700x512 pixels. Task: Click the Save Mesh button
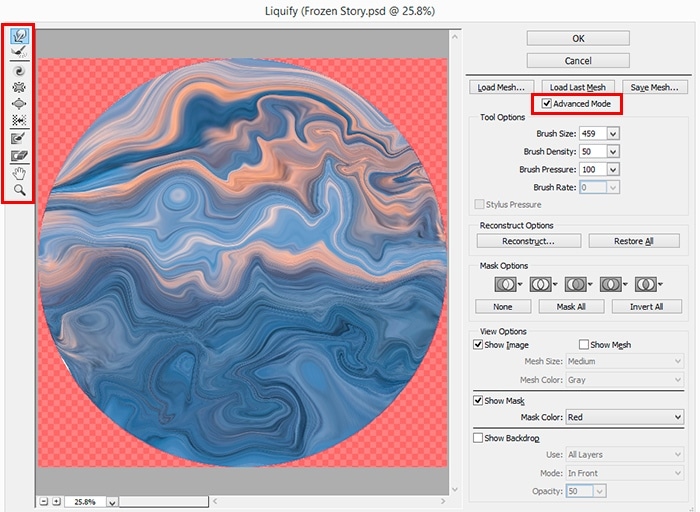click(x=654, y=87)
